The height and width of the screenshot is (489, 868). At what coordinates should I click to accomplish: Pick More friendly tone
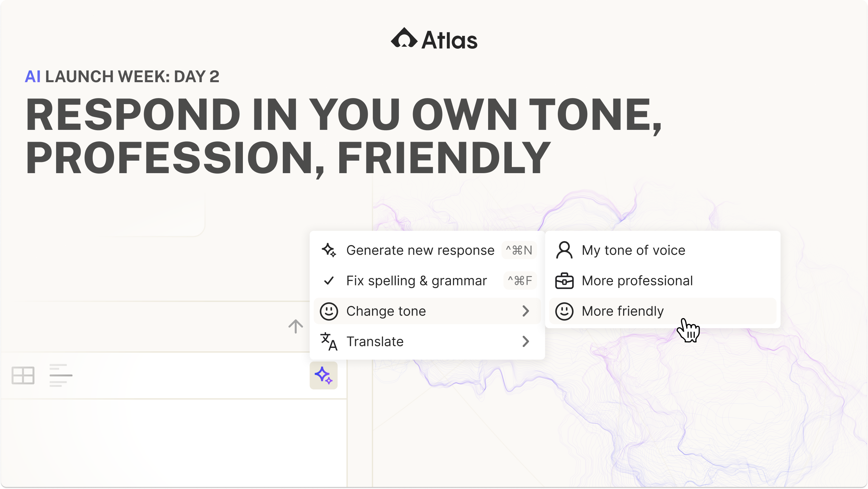pos(663,311)
